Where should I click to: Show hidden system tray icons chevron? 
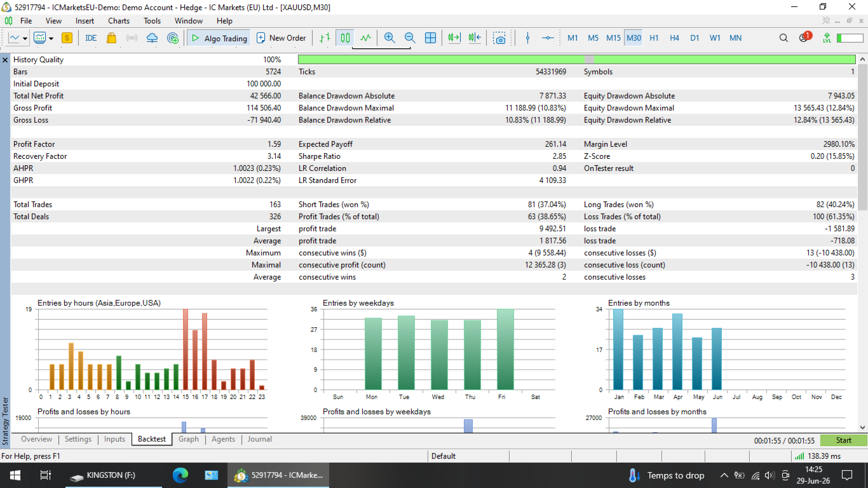click(724, 475)
